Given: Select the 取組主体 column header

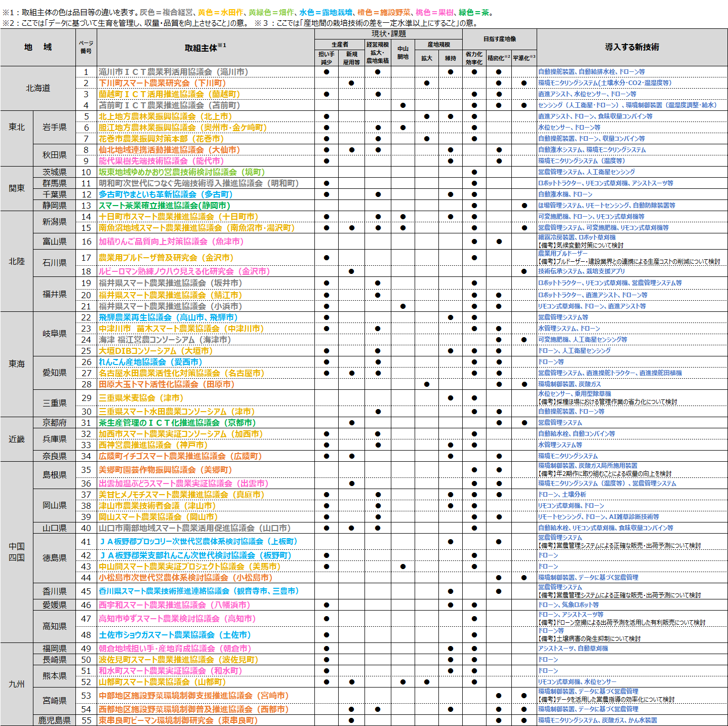Looking at the screenshot, I should click(x=205, y=48).
